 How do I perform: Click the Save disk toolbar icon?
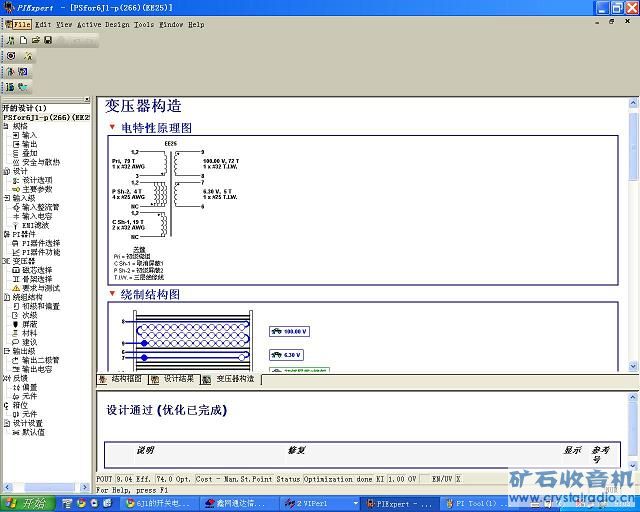(x=47, y=40)
